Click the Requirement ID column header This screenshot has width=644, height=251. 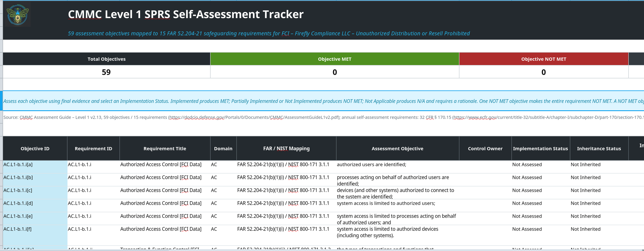[94, 149]
